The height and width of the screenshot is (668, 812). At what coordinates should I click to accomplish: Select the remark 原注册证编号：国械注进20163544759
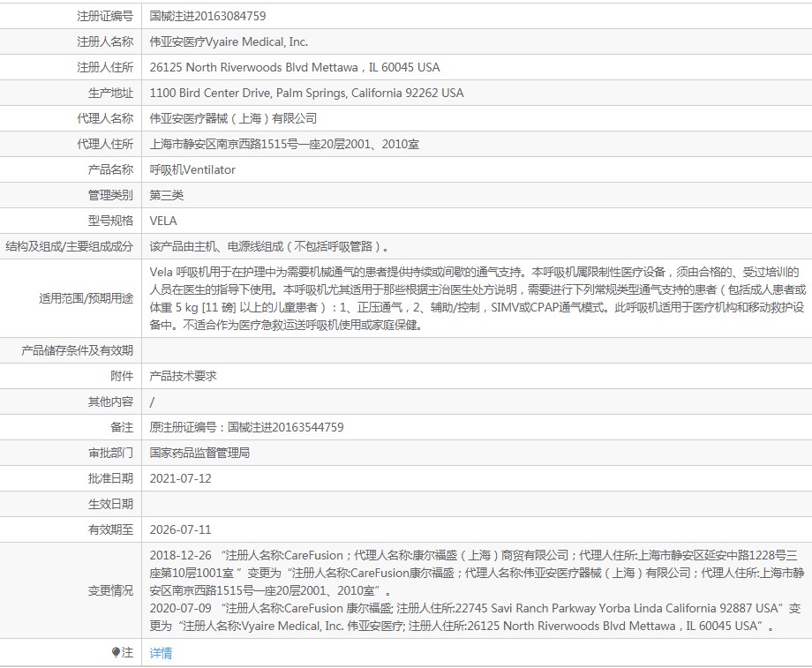(x=246, y=427)
